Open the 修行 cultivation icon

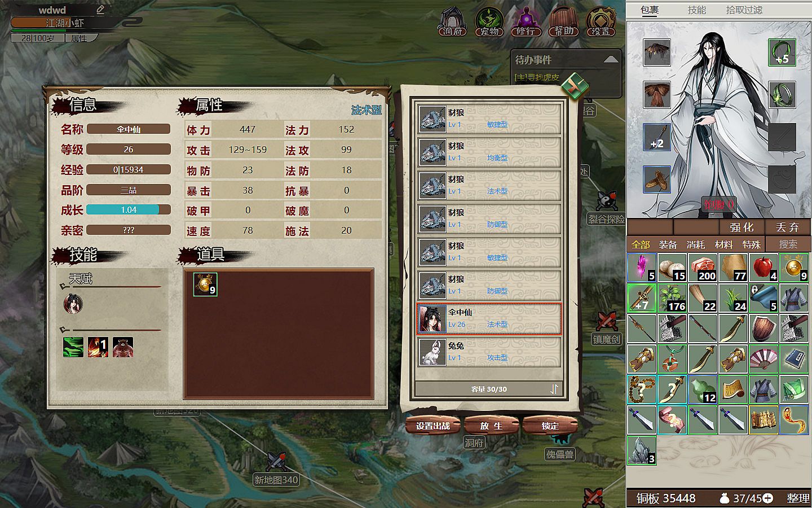(526, 22)
